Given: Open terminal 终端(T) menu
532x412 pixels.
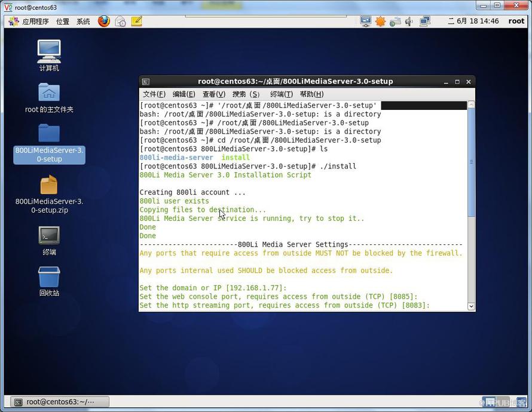Looking at the screenshot, I should (282, 94).
